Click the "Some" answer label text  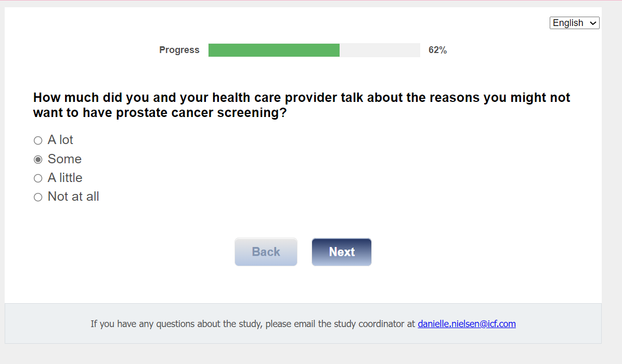(64, 159)
